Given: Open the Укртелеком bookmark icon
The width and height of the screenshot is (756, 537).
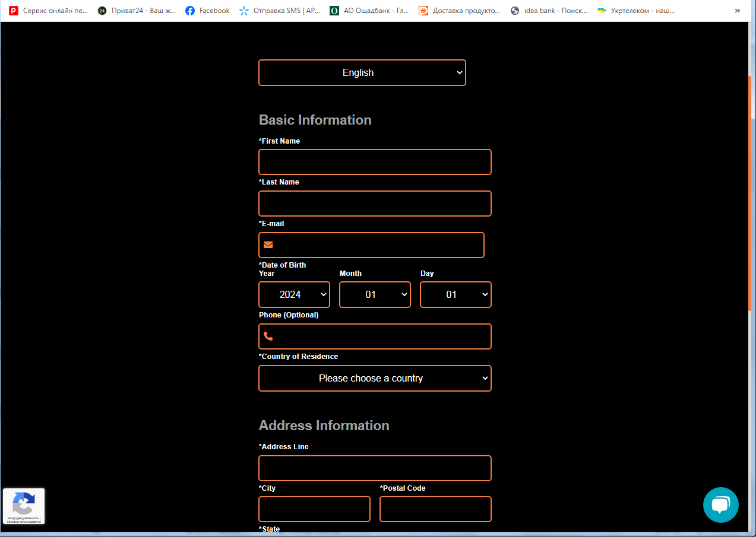Looking at the screenshot, I should tap(602, 11).
